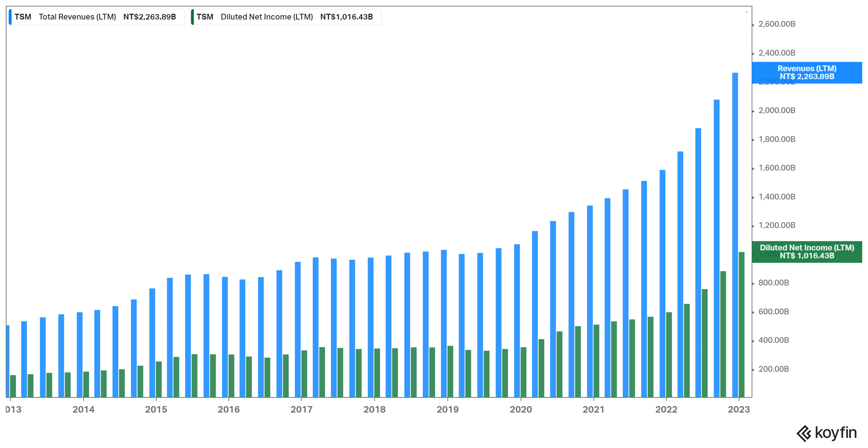Viewport: 868px width, 448px height.
Task: Click the small dot in chart's top-right corner
Action: pyautogui.click(x=746, y=12)
